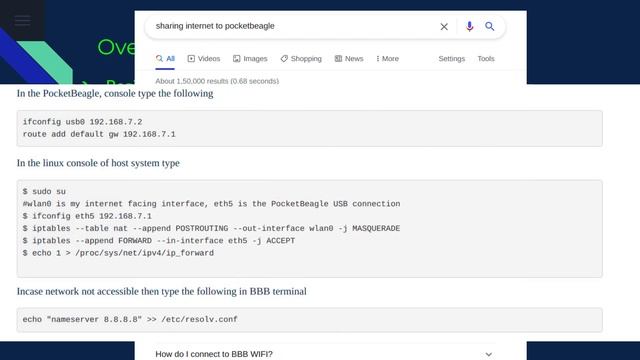This screenshot has height=360, width=640.
Task: Open search Tools
Action: click(486, 59)
